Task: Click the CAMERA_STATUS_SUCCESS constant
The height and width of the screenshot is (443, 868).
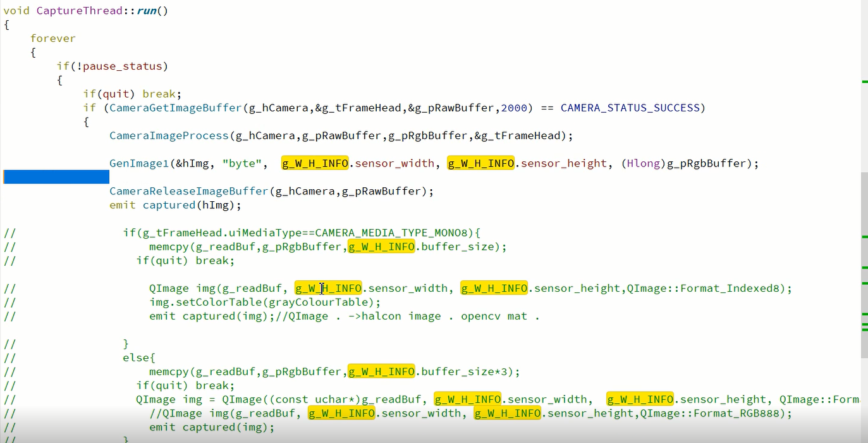Action: pos(630,108)
